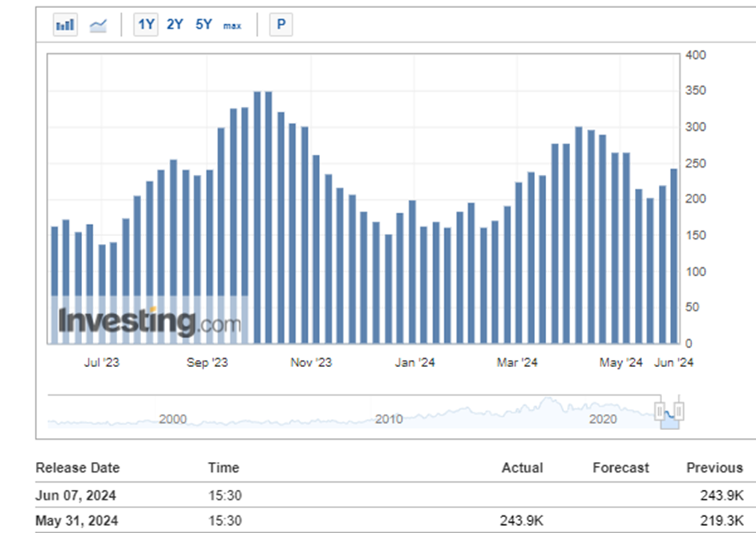Click the 15:30 time in Jun 07 row
This screenshot has width=756, height=533.
[225, 495]
